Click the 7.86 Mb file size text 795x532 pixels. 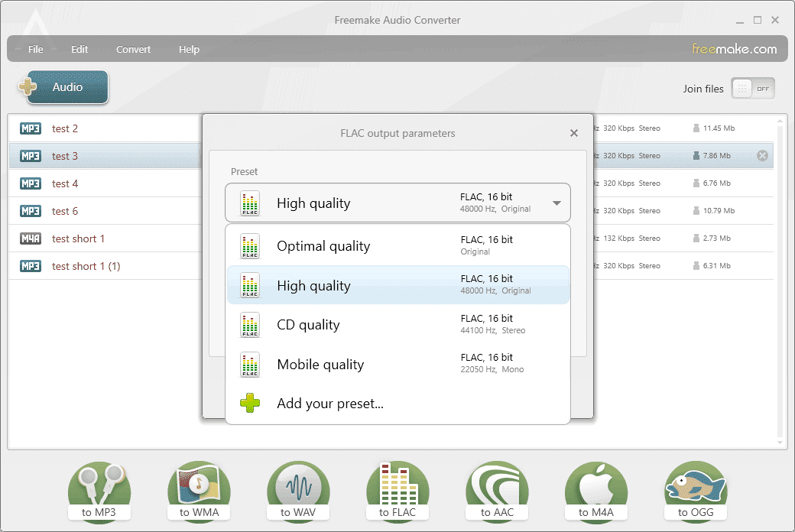point(717,156)
